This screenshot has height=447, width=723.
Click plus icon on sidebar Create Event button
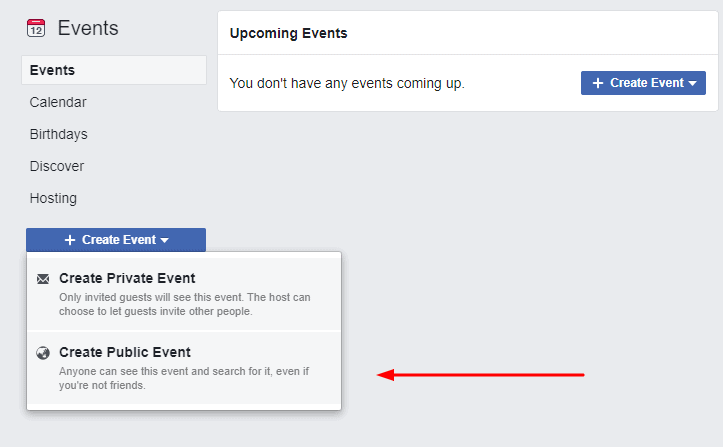coord(70,240)
